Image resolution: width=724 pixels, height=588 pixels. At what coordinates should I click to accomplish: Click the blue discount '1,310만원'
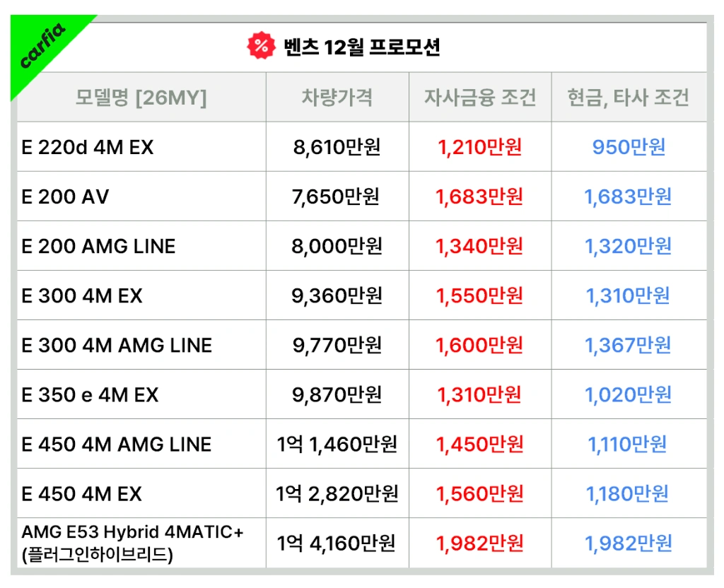click(628, 295)
